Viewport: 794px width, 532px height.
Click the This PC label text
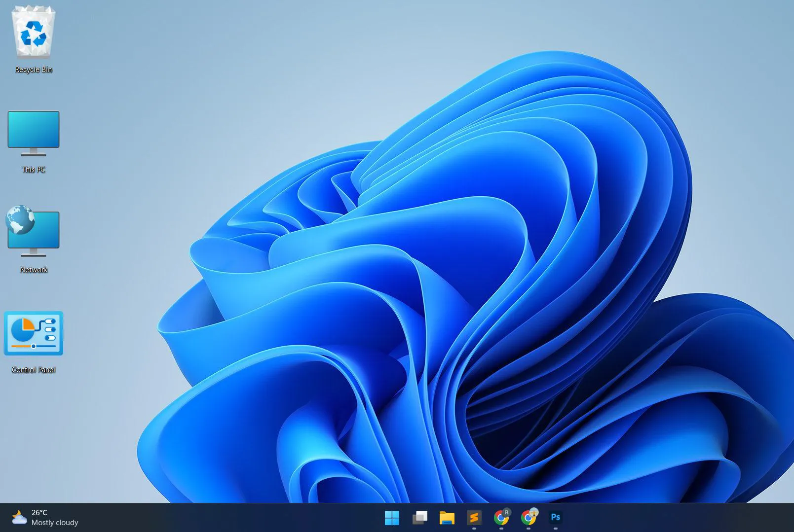pos(33,169)
